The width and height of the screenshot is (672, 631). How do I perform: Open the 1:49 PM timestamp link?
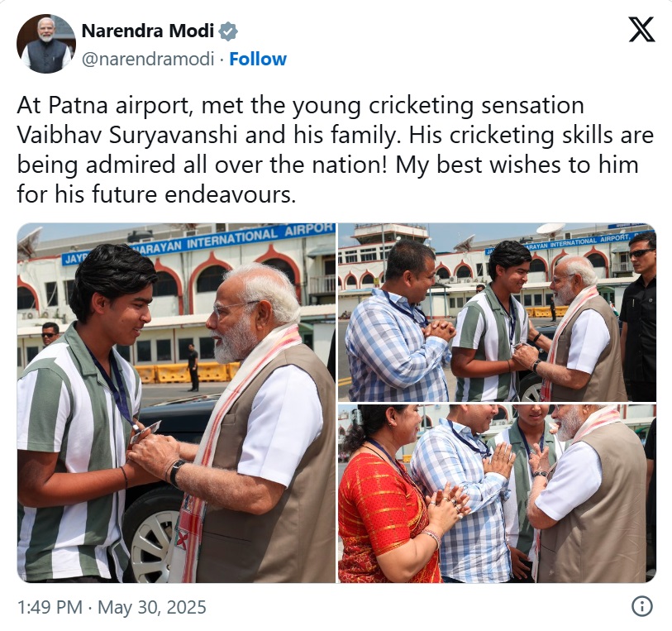49,608
